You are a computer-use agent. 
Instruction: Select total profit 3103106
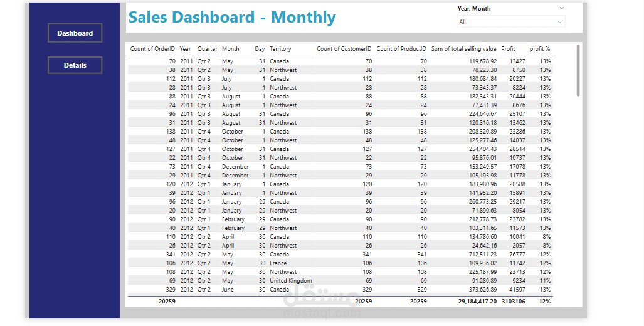[514, 302]
